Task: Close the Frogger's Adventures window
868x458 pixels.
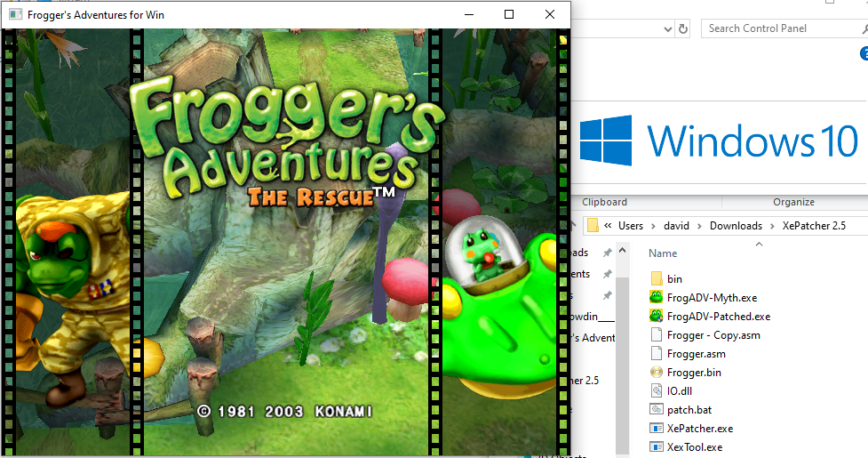Action: (x=550, y=14)
